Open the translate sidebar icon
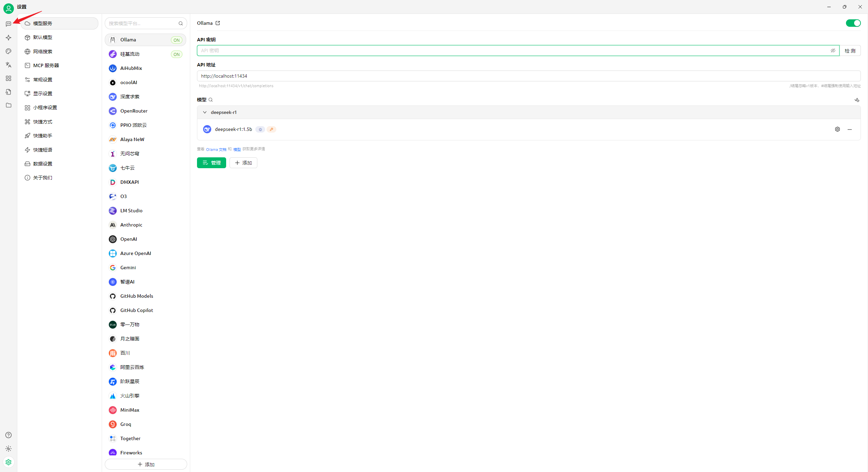Image resolution: width=868 pixels, height=472 pixels. coord(8,65)
